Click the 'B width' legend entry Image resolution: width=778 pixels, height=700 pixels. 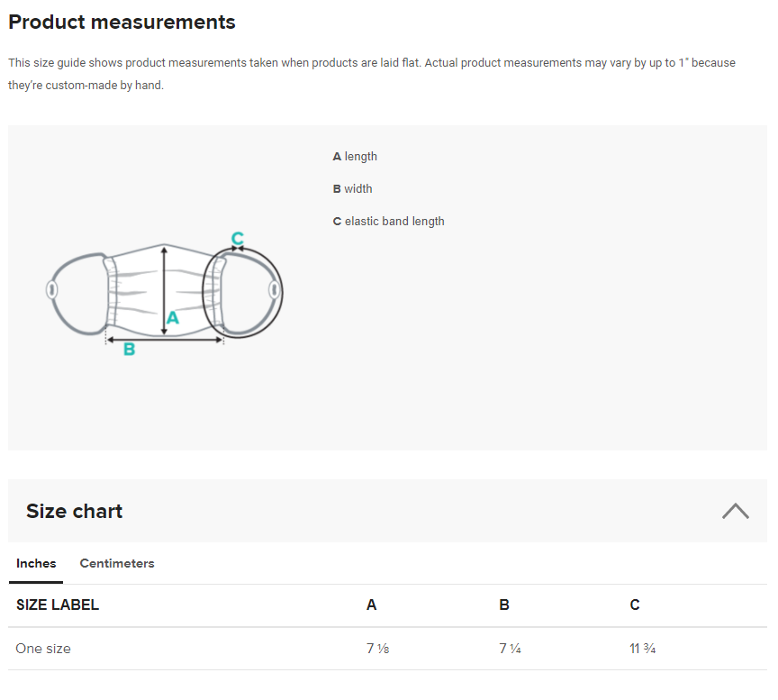[x=352, y=188]
